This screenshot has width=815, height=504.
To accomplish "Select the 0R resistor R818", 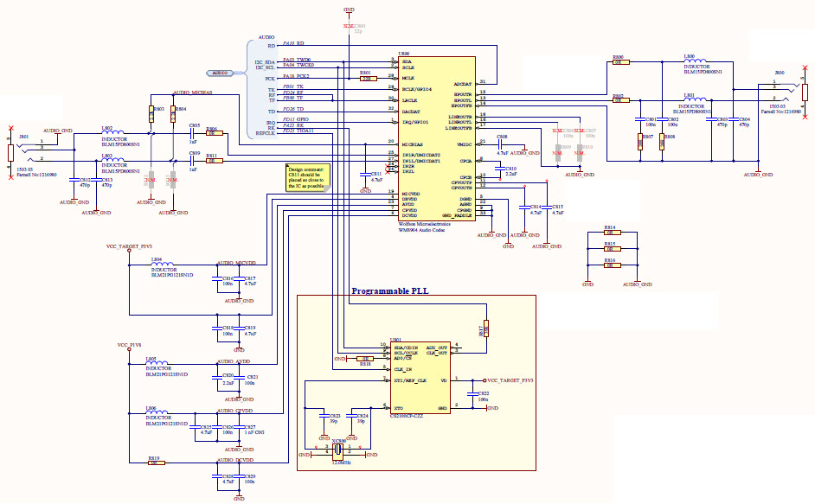I will [x=364, y=359].
